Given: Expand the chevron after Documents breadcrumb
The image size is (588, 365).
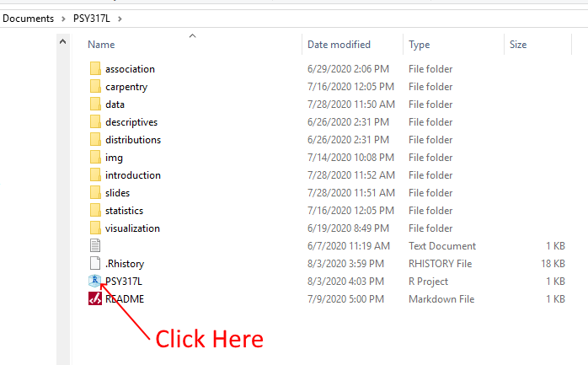Looking at the screenshot, I should click(63, 19).
